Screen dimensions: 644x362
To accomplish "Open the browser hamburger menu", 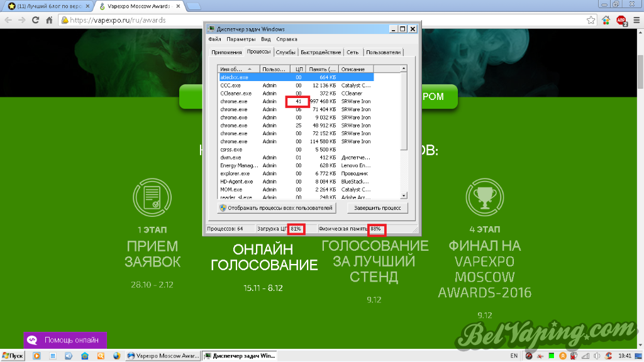I will click(636, 19).
